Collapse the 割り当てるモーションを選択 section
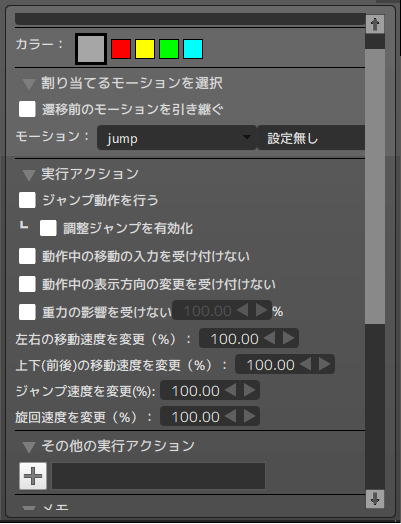The image size is (401, 524). tap(29, 84)
